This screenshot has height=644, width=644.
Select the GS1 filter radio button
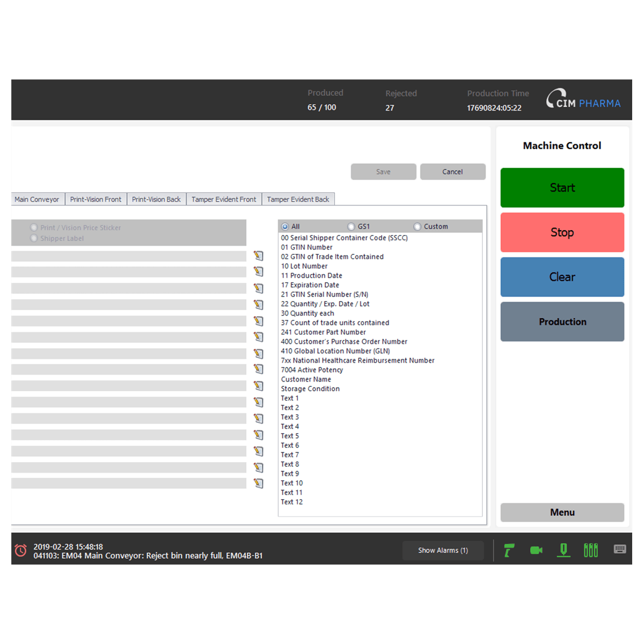(351, 226)
